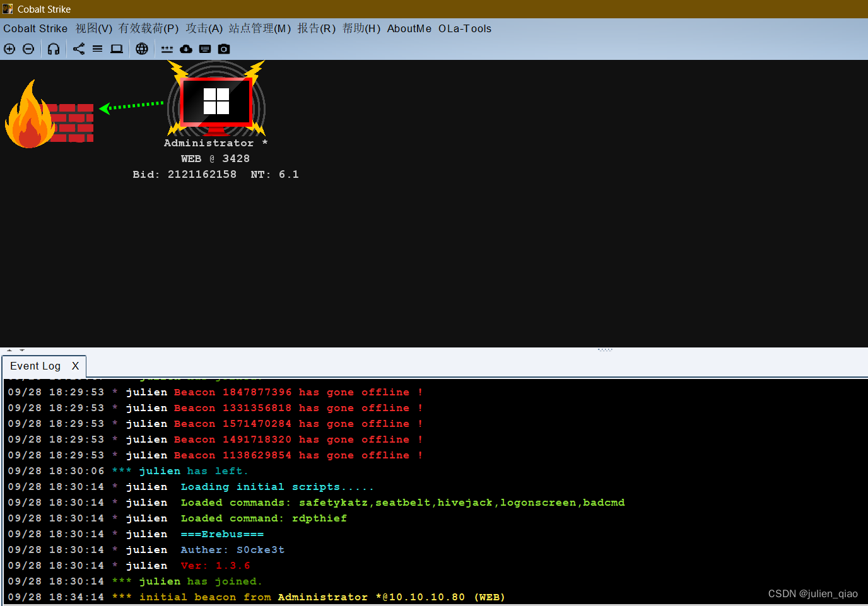Click the Administrator * beacon name label
The image size is (868, 606).
coord(216,143)
